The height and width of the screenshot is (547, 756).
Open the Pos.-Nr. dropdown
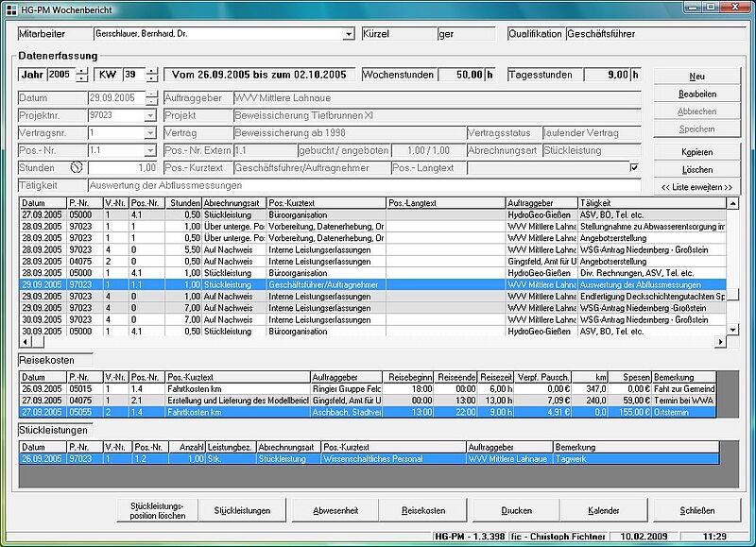coord(150,150)
